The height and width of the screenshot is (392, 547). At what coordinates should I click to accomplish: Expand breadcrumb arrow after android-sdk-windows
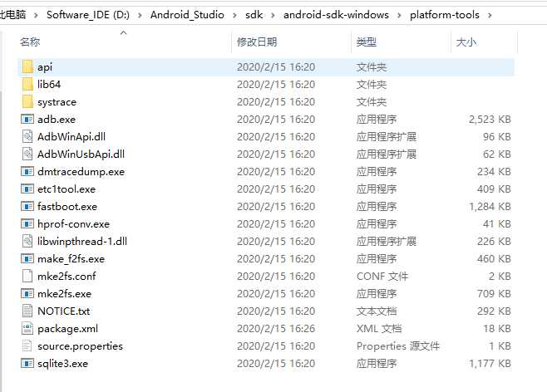point(399,15)
